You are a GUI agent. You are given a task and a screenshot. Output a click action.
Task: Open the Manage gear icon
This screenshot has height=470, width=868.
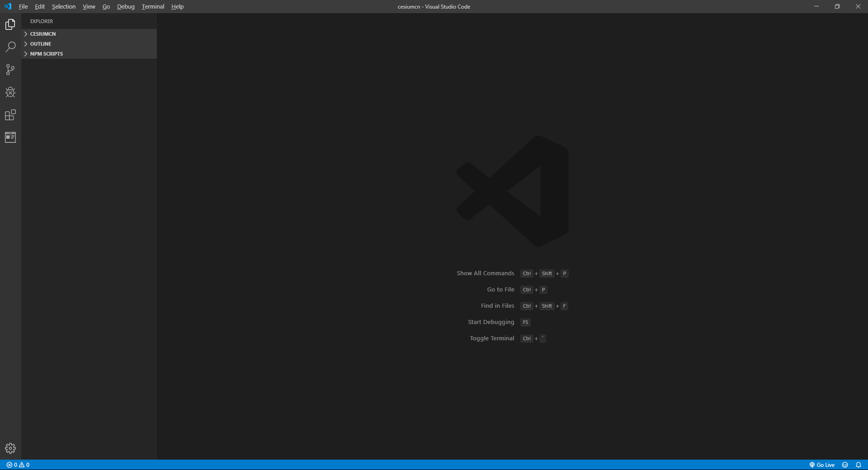click(10, 448)
